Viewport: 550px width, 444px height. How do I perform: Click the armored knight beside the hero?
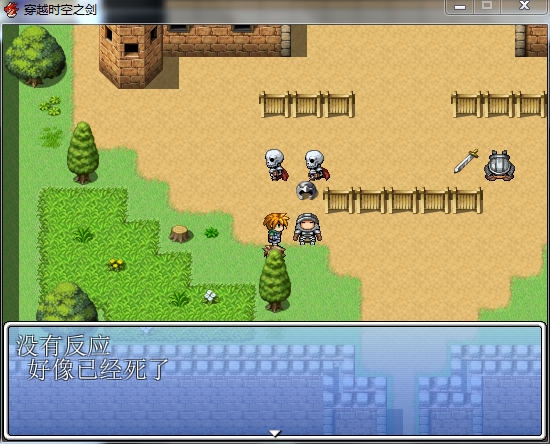coord(307,229)
